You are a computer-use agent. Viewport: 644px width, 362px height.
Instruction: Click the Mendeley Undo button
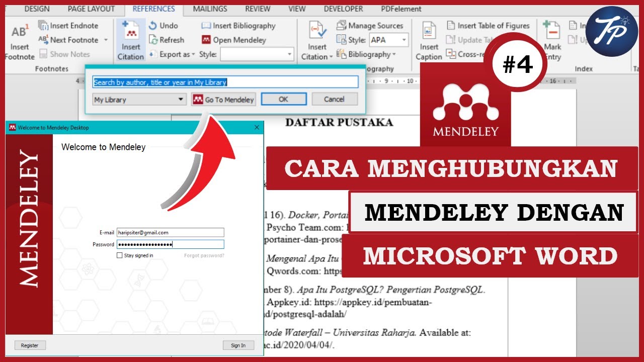click(164, 26)
